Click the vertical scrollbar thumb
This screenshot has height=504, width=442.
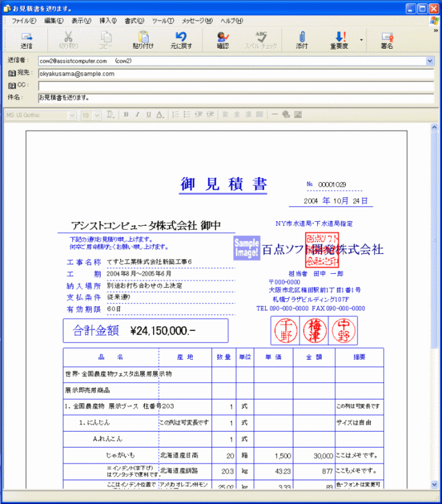pos(434,239)
